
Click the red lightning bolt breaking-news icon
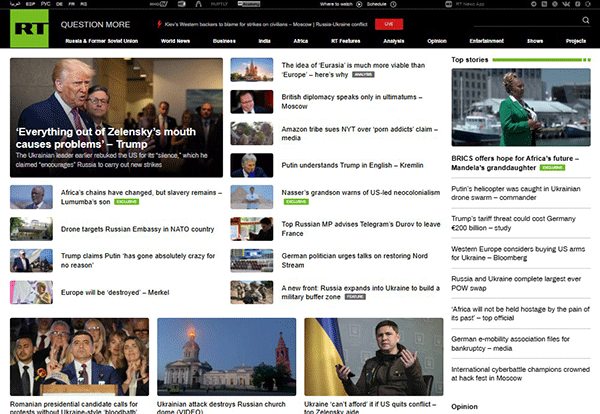point(159,24)
